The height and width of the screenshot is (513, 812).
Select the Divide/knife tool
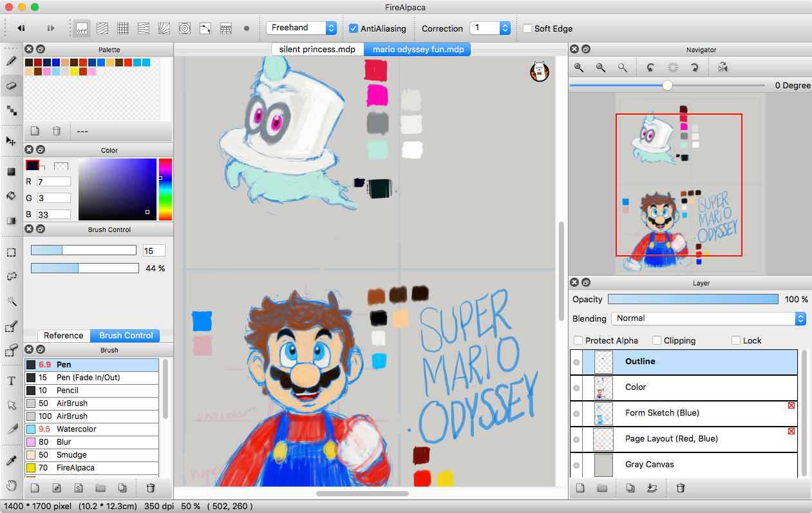(11, 429)
